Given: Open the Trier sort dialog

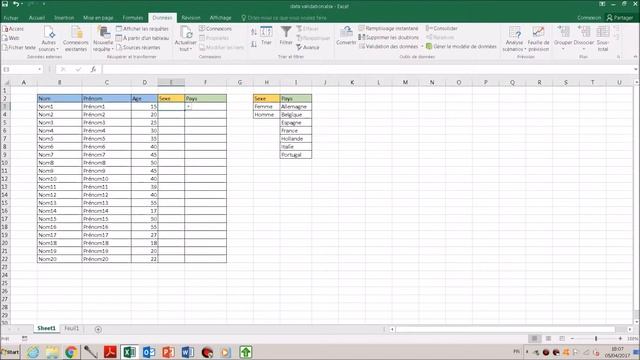Looking at the screenshot, I should pyautogui.click(x=266, y=36).
